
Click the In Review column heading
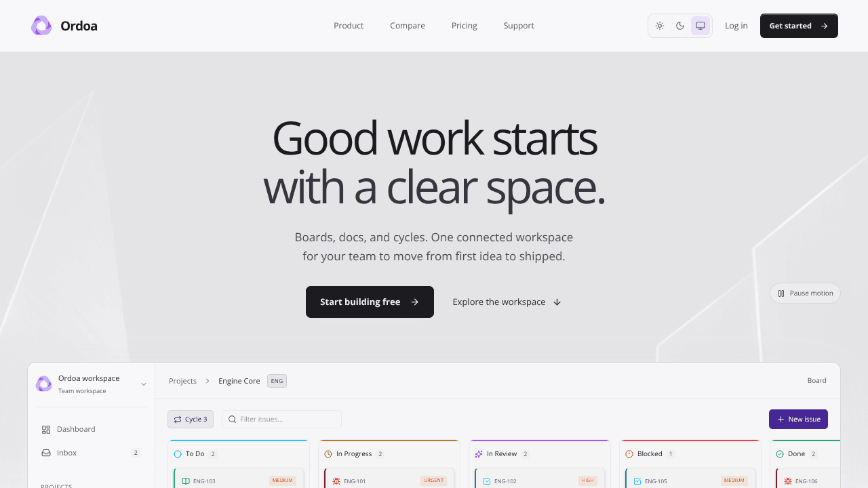(502, 454)
